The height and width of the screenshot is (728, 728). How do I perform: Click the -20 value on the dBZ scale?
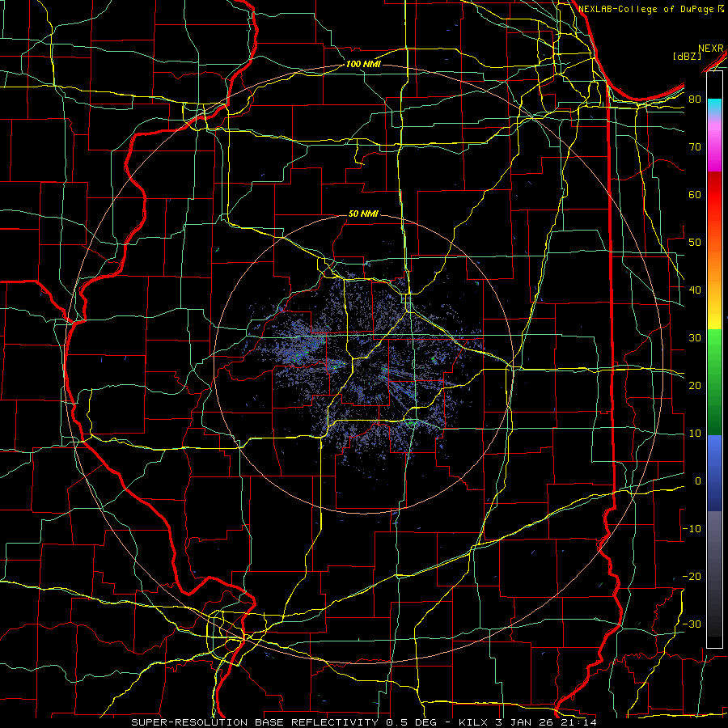click(x=692, y=576)
